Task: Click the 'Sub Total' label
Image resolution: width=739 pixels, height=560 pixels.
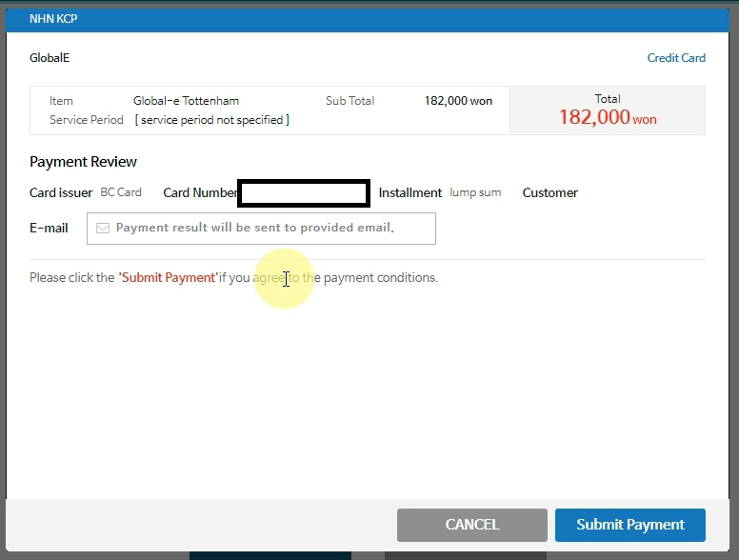Action: point(350,101)
